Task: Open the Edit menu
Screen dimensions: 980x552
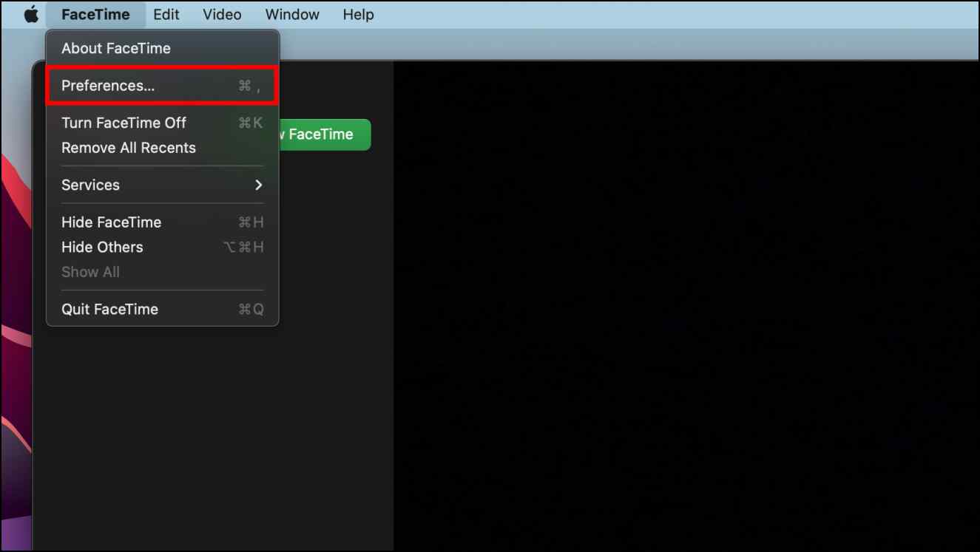Action: [166, 14]
